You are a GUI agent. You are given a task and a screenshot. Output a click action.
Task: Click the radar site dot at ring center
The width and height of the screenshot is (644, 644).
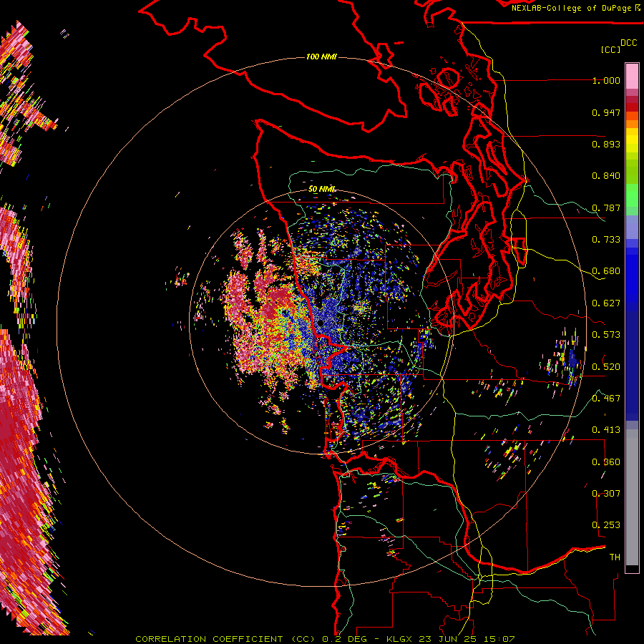coord(321,323)
